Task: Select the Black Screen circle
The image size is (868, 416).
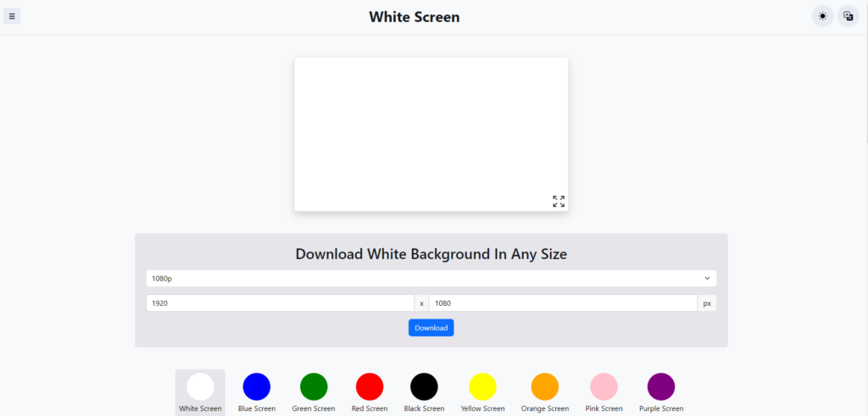Action: (x=424, y=386)
